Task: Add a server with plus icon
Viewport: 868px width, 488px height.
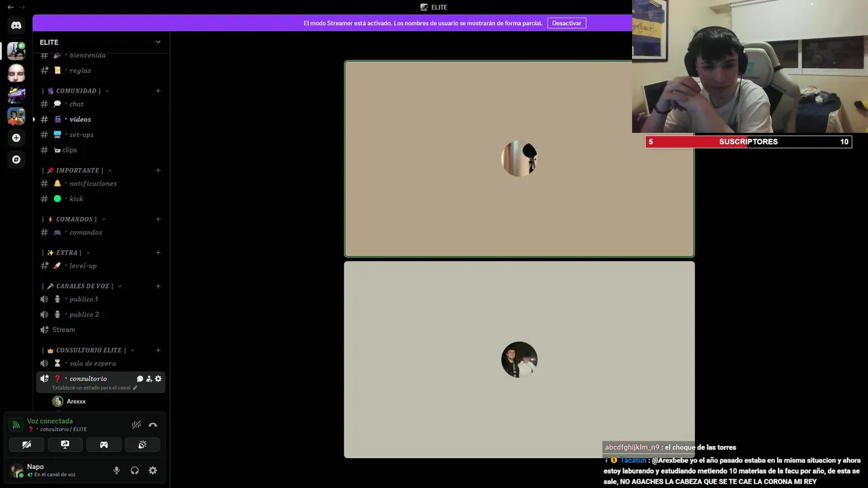Action: pos(16,138)
